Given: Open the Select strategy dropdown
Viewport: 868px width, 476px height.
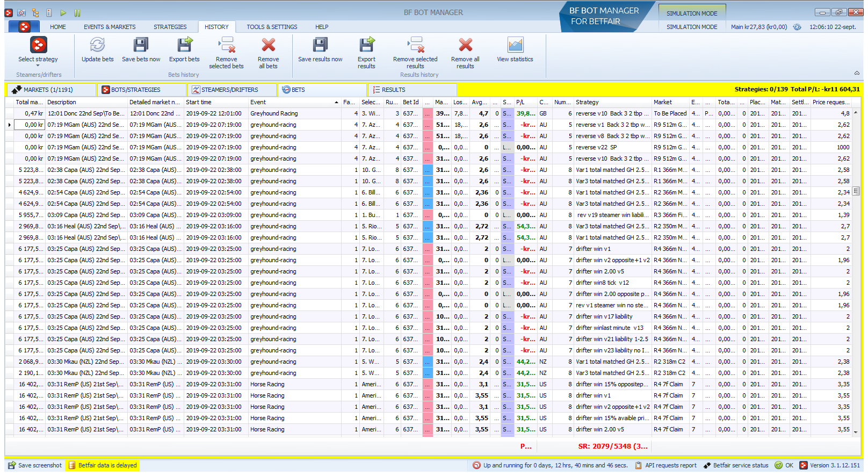Looking at the screenshot, I should click(x=38, y=53).
